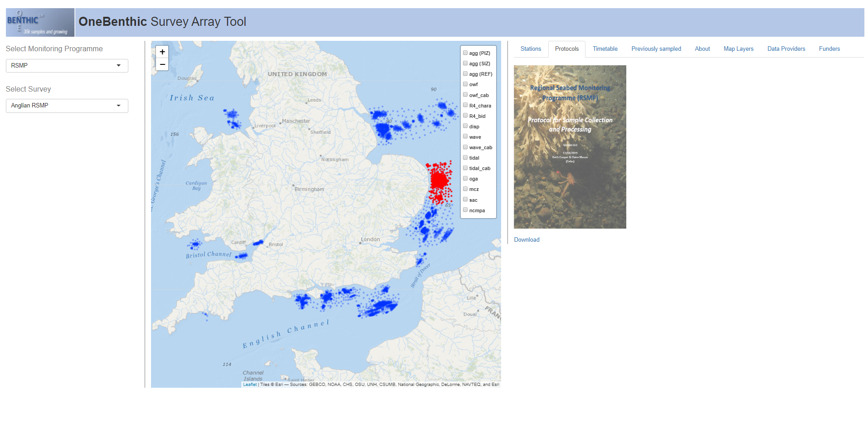Select the Previously sampled tab
868x434 pixels.
tap(656, 49)
